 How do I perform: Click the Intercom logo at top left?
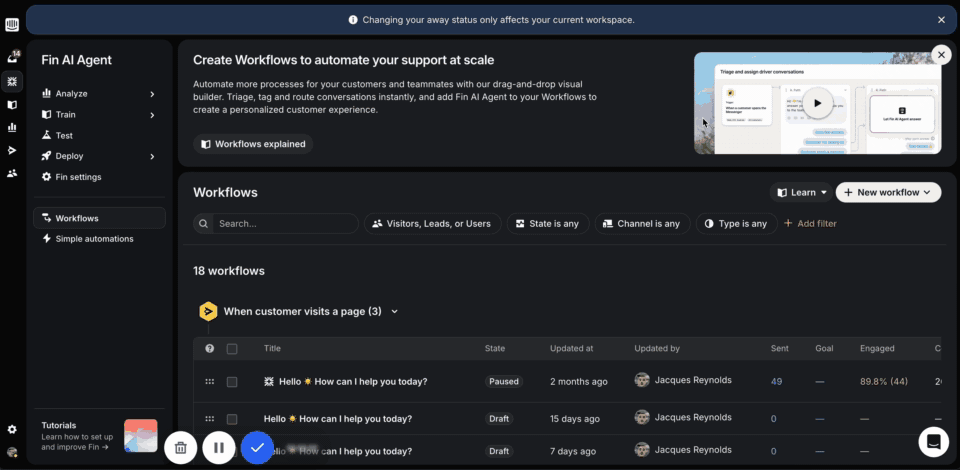tap(12, 24)
